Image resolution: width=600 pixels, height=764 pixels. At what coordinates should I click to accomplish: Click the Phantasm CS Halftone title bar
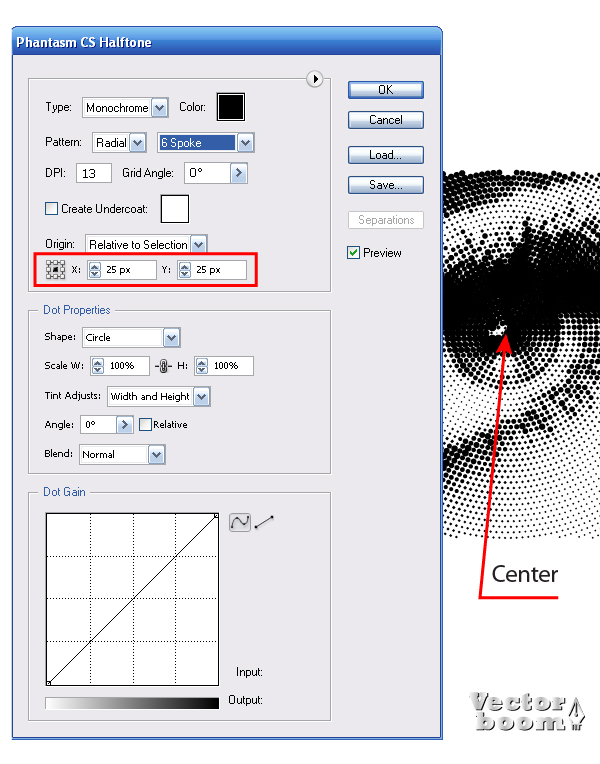pyautogui.click(x=227, y=42)
